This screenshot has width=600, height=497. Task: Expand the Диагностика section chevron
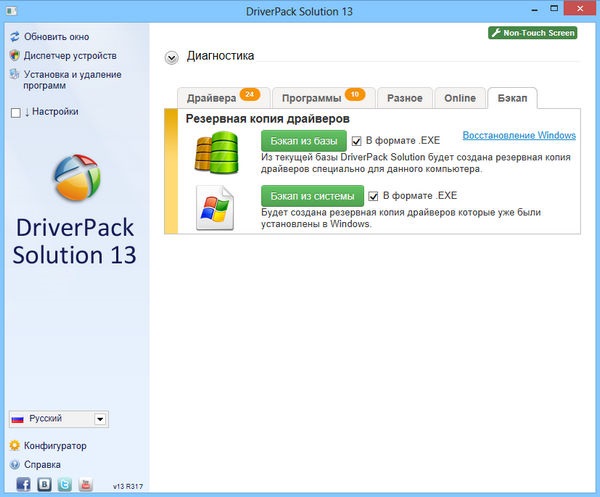tap(171, 58)
